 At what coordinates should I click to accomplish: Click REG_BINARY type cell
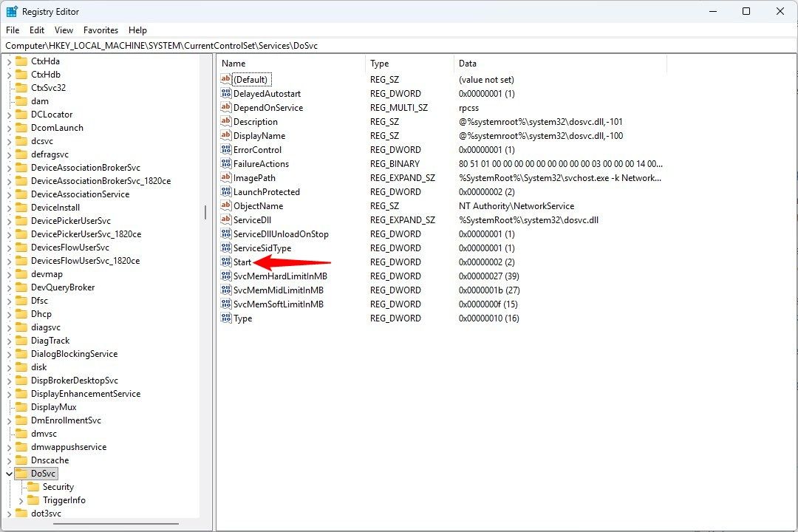tap(395, 163)
